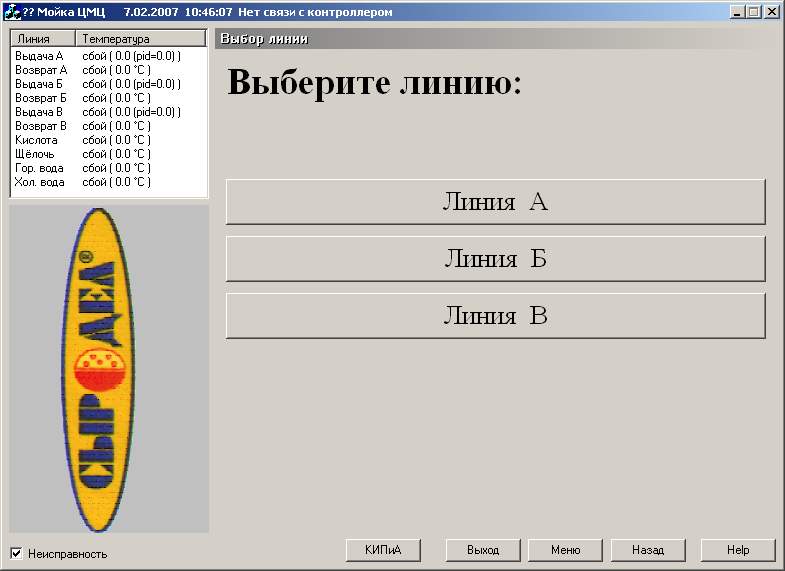Select the Выдача Б row

pyautogui.click(x=108, y=84)
